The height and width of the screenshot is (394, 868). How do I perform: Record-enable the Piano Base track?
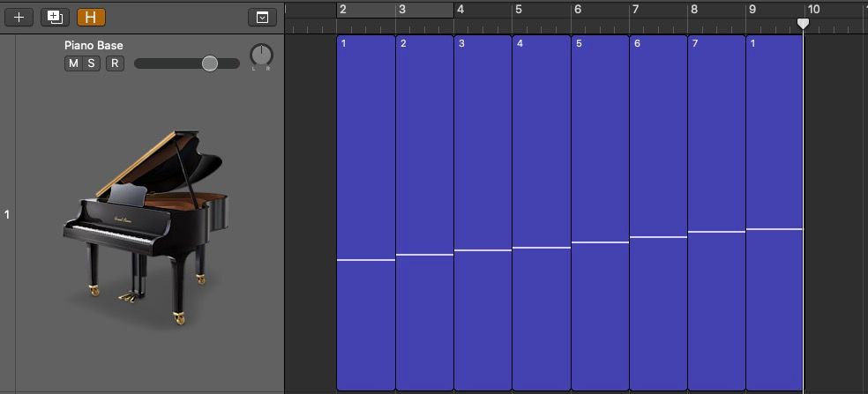(115, 63)
